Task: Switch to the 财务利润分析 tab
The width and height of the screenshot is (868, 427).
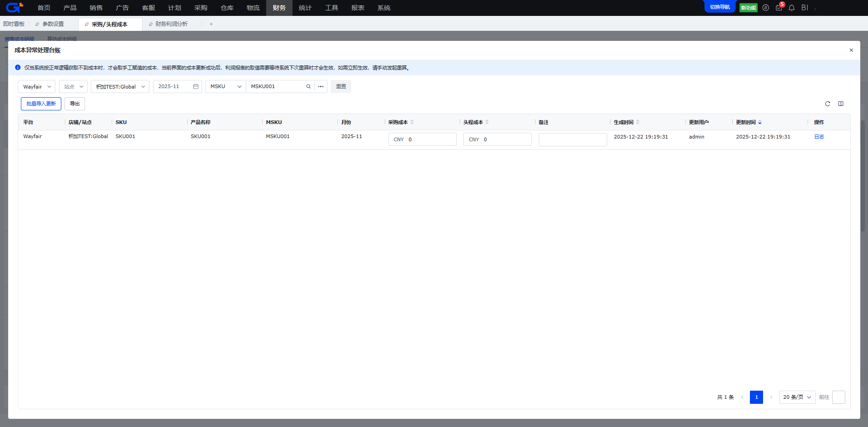Action: coord(171,24)
